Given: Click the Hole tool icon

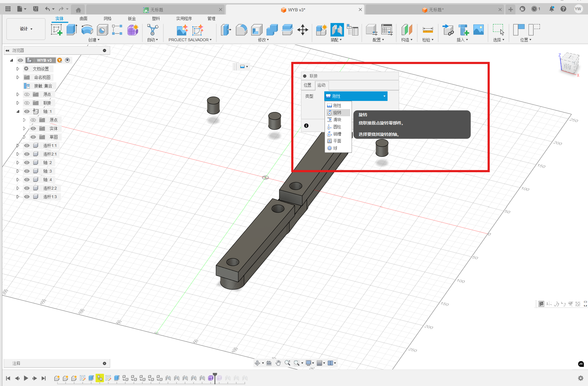Looking at the screenshot, I should click(102, 30).
